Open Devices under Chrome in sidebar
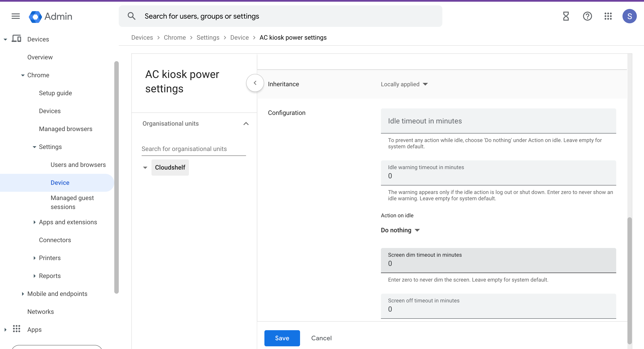Image resolution: width=644 pixels, height=349 pixels. pyautogui.click(x=50, y=111)
